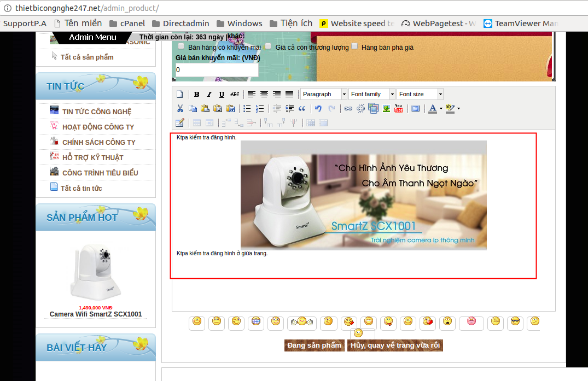Open the cPanel bookmark folder
This screenshot has width=588, height=381.
(127, 24)
